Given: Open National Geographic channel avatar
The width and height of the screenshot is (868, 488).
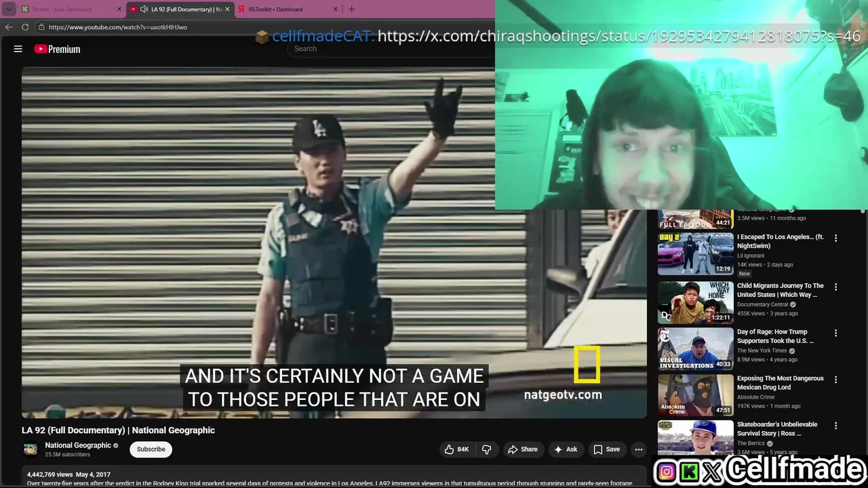Looking at the screenshot, I should click(31, 449).
